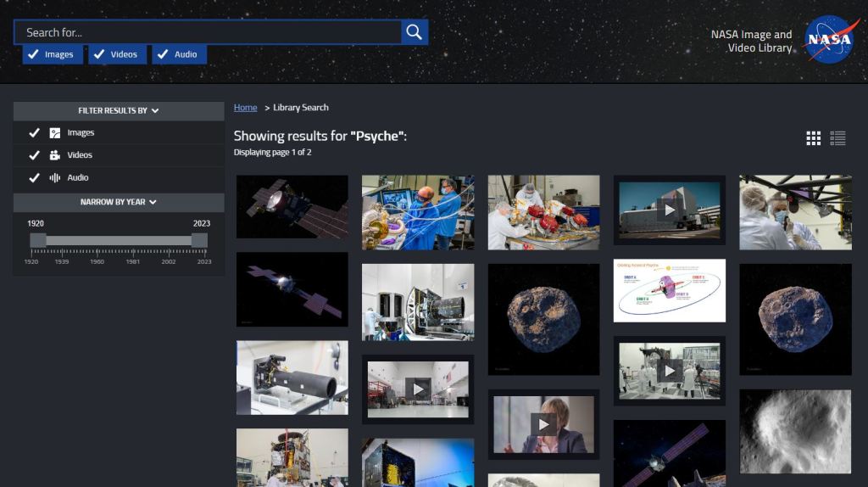Disable the Audio checkbox under search bar
Image resolution: width=868 pixels, height=487 pixels.
click(x=163, y=54)
